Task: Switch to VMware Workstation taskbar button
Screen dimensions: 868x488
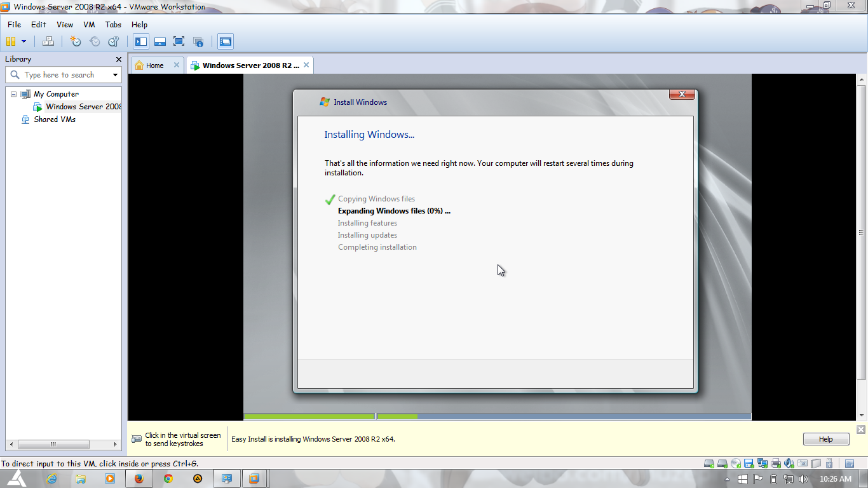Action: pos(254,479)
